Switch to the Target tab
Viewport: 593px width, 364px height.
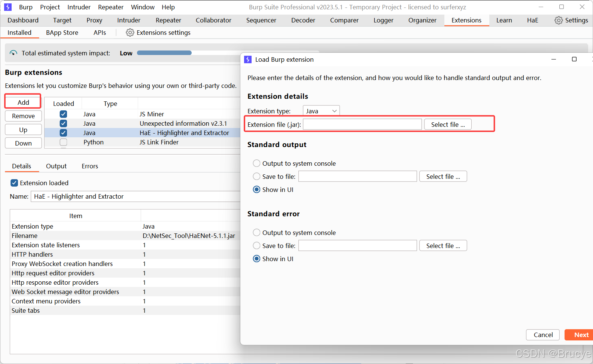click(62, 20)
